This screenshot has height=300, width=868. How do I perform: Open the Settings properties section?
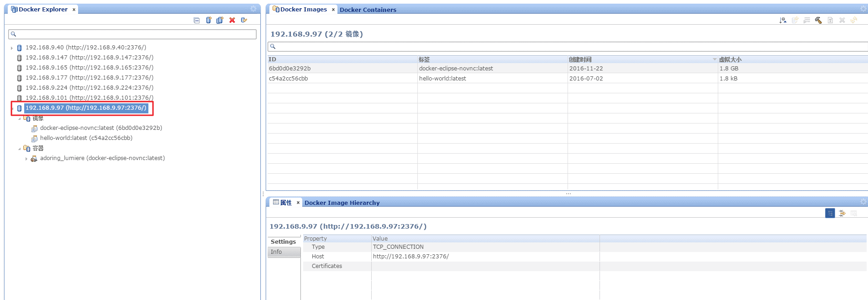pyautogui.click(x=284, y=241)
